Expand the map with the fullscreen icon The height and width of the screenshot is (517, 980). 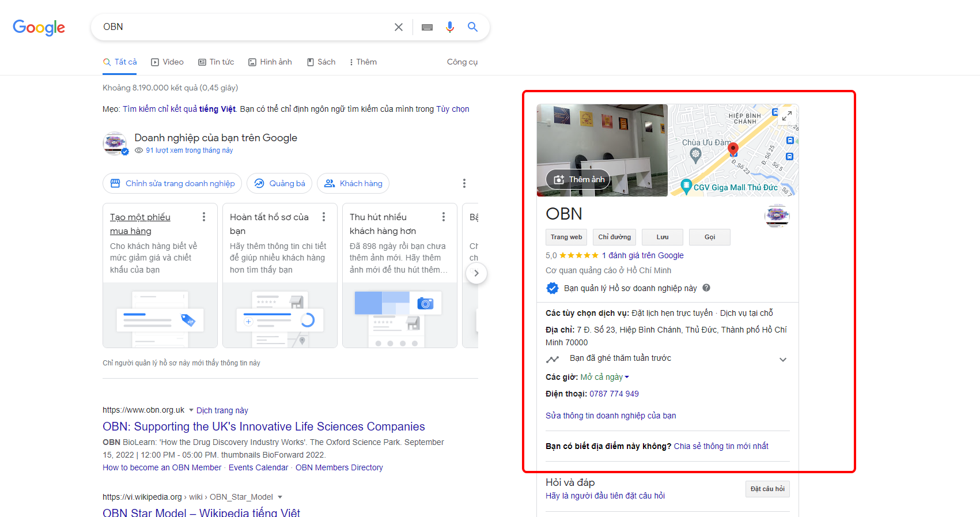pos(786,116)
